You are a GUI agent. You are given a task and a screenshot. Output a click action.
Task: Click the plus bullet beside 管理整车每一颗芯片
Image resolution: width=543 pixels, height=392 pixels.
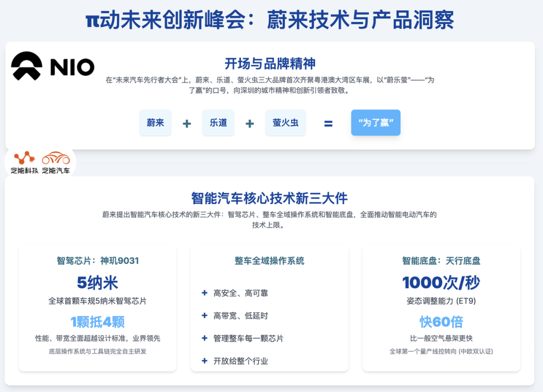tap(205, 338)
